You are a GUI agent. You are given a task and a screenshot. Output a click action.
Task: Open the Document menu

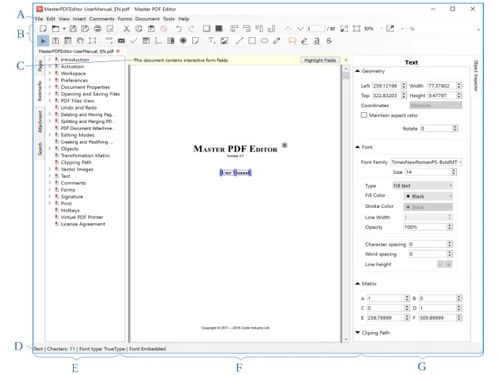pos(147,19)
